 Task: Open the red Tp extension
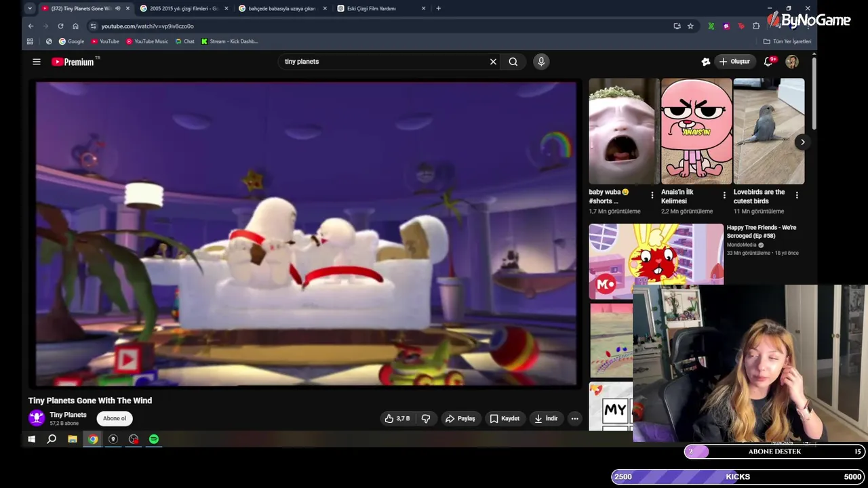(741, 26)
